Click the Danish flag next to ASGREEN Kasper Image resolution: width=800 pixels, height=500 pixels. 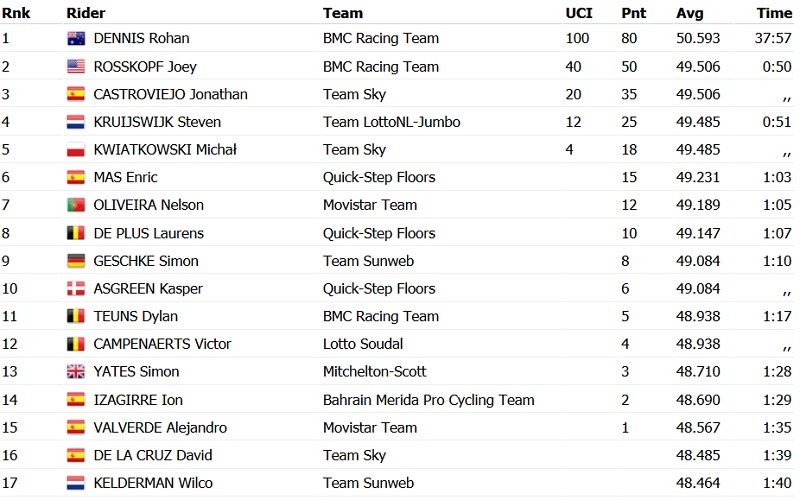coord(75,289)
